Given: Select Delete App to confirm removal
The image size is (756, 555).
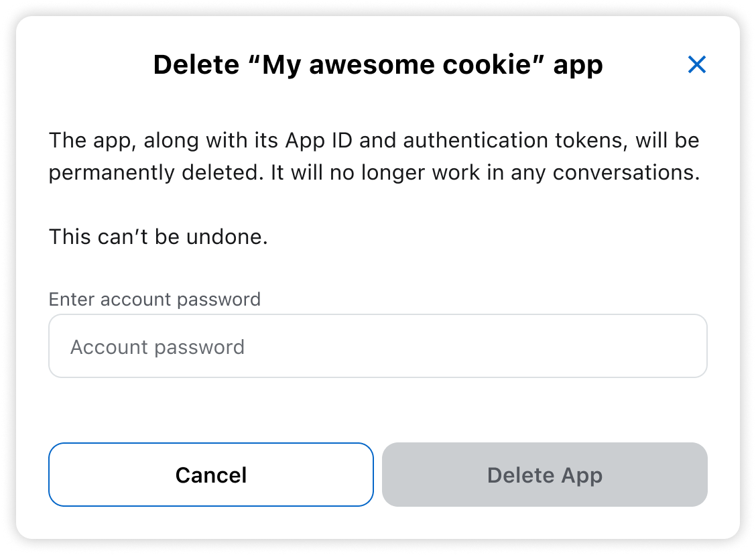Looking at the screenshot, I should point(544,475).
